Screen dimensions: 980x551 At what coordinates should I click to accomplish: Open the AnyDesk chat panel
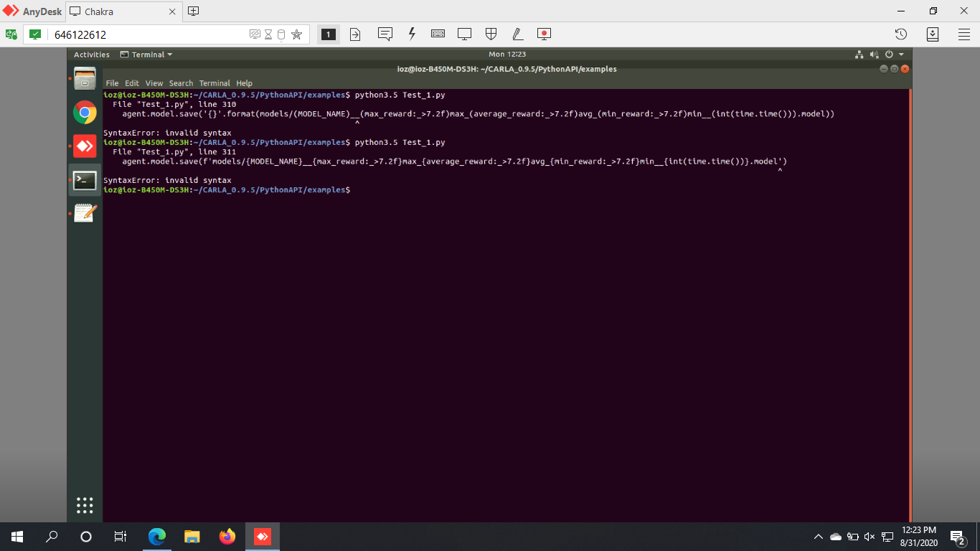click(x=385, y=34)
